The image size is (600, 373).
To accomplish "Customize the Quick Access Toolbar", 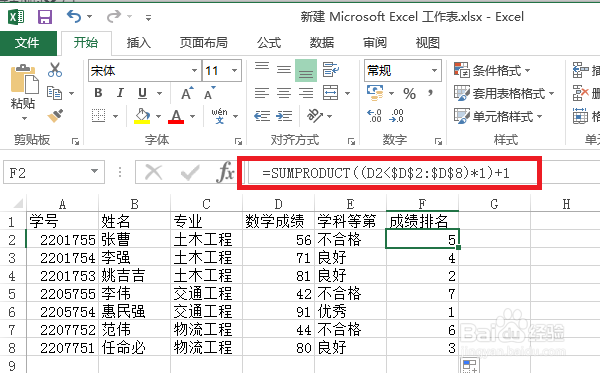I will coord(148,17).
